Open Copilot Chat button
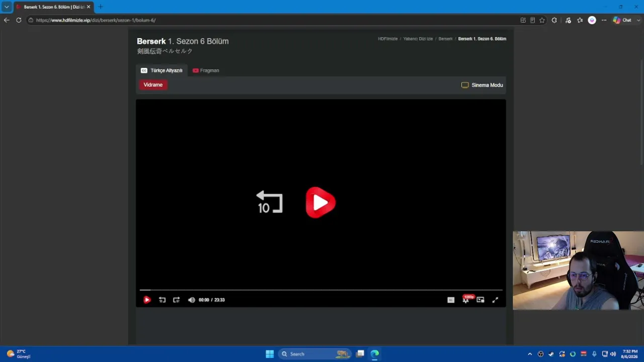Viewport: 644px width, 362px height. tap(622, 20)
